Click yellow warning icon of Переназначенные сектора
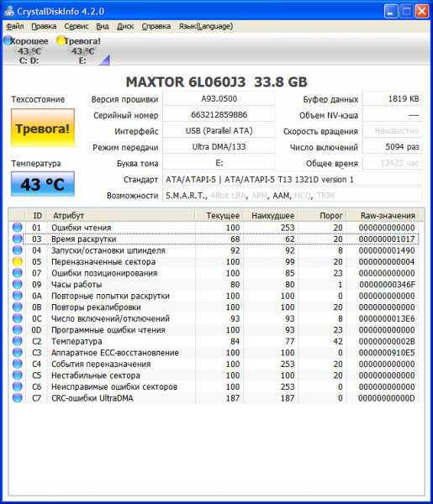 18,261
